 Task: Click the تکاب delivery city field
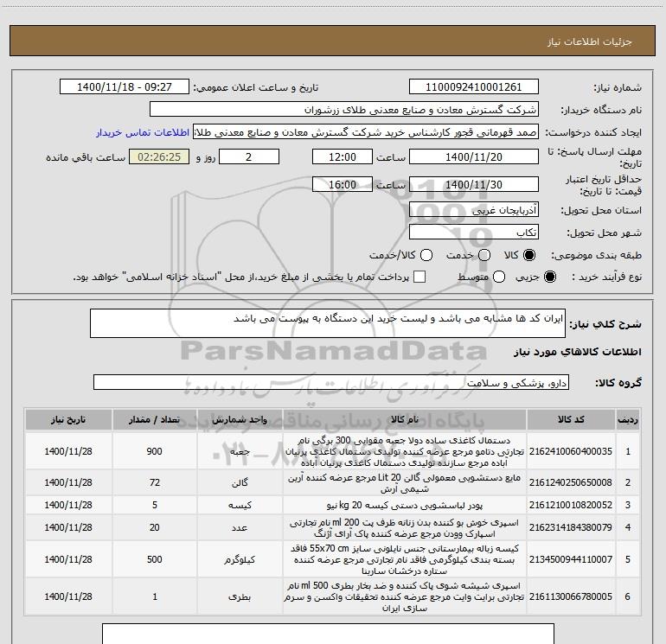(x=474, y=233)
